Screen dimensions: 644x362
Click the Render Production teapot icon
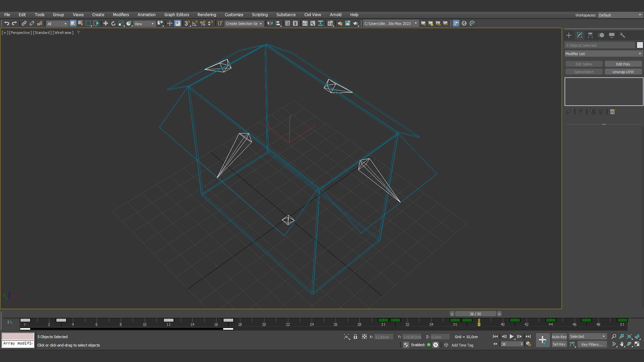click(x=356, y=23)
